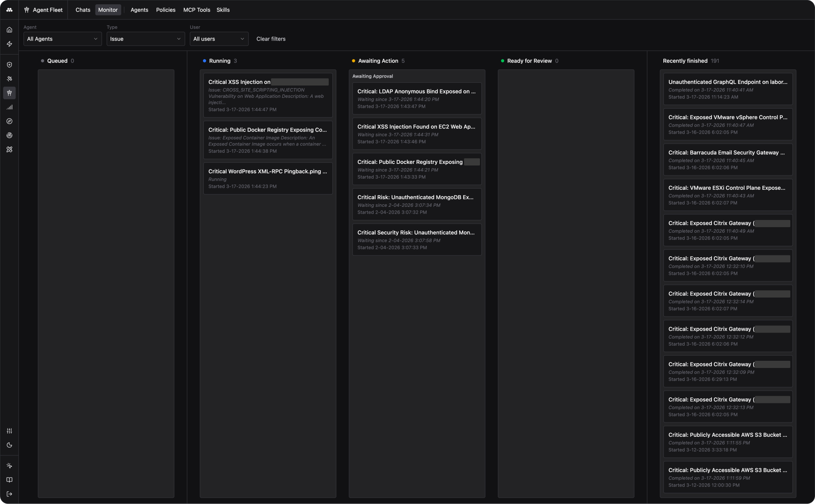Expand the Type dropdown showing Issue
The width and height of the screenshot is (815, 504).
tap(145, 39)
